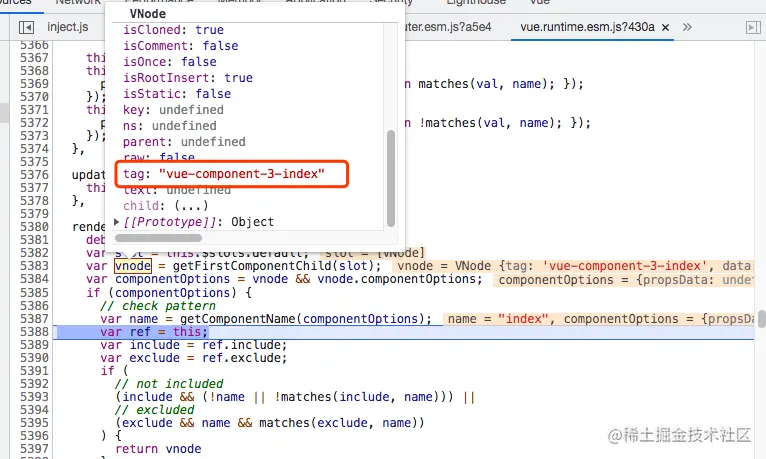The height and width of the screenshot is (459, 766).
Task: Click line number 5387 in gutter
Action: [x=34, y=319]
